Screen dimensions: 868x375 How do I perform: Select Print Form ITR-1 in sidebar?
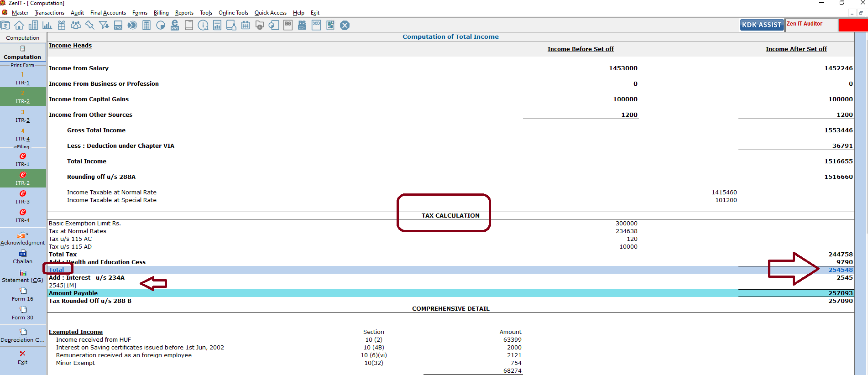click(23, 78)
